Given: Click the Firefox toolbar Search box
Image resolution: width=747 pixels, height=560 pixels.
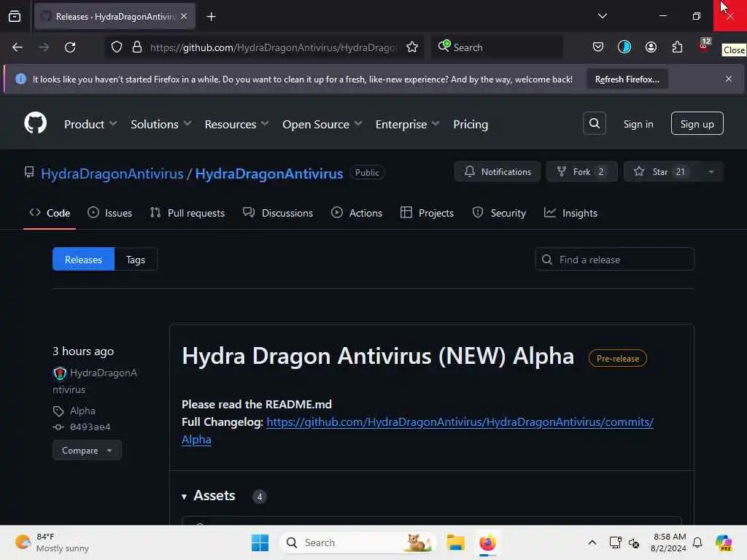Looking at the screenshot, I should pyautogui.click(x=497, y=47).
